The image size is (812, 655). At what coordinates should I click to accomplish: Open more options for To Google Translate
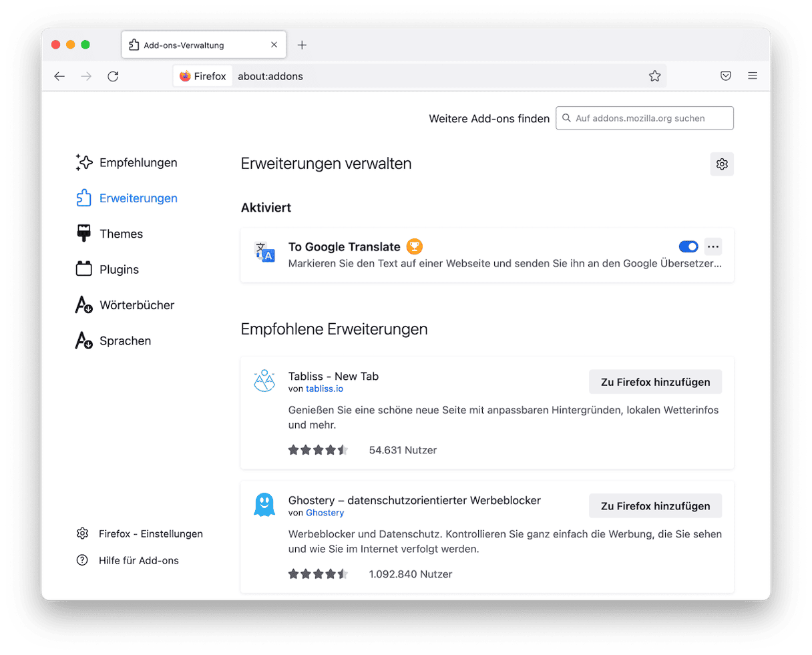[x=713, y=247]
